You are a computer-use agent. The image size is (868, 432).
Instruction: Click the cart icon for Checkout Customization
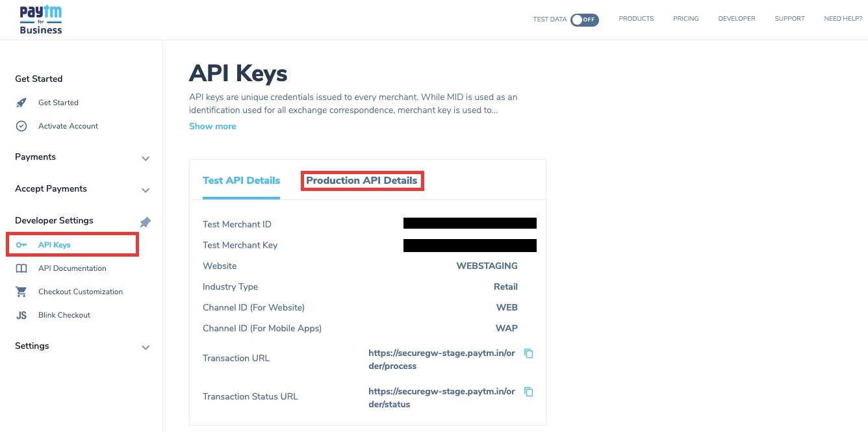(x=21, y=292)
